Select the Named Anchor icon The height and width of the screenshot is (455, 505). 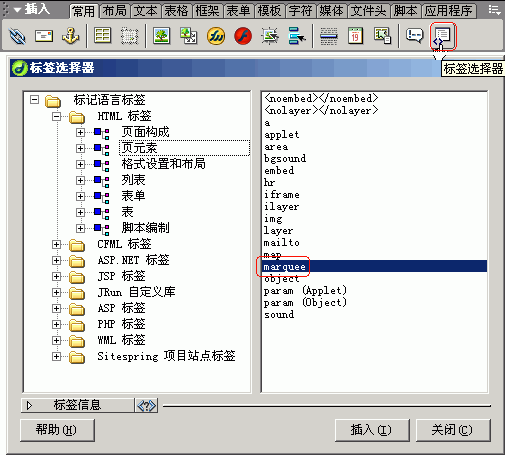coord(71,36)
